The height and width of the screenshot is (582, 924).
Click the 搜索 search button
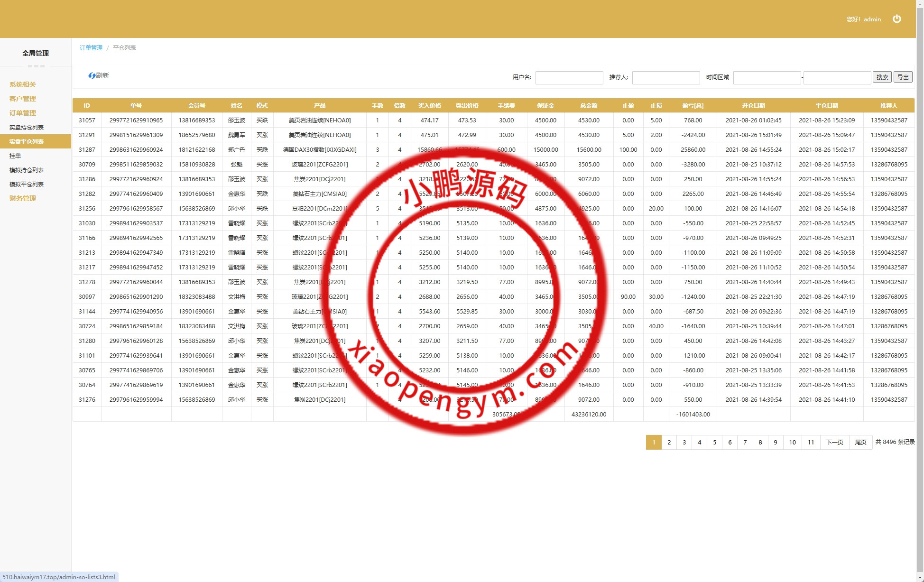tap(882, 77)
